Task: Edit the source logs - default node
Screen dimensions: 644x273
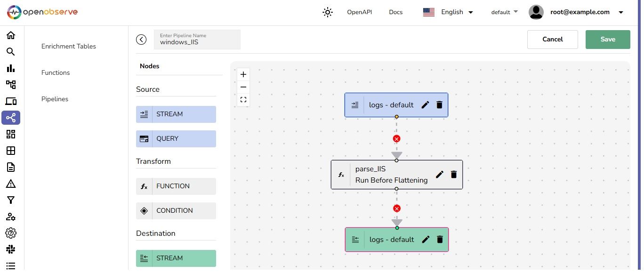Action: tap(425, 105)
